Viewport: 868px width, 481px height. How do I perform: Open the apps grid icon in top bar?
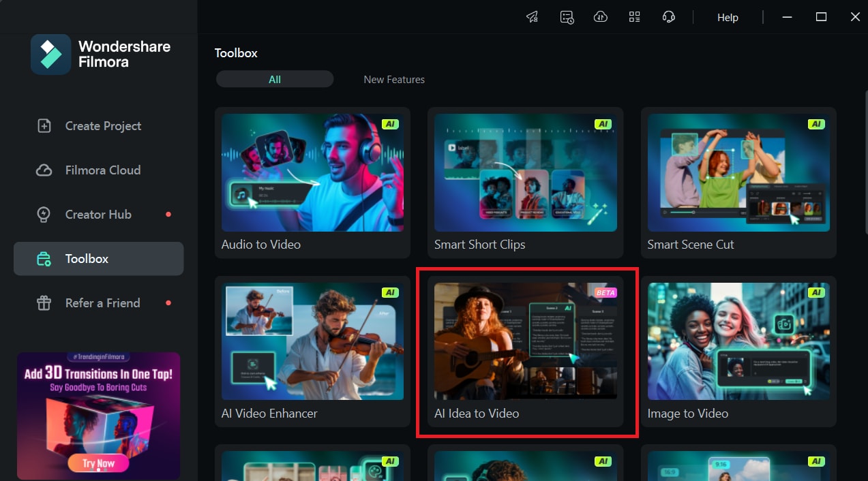635,17
